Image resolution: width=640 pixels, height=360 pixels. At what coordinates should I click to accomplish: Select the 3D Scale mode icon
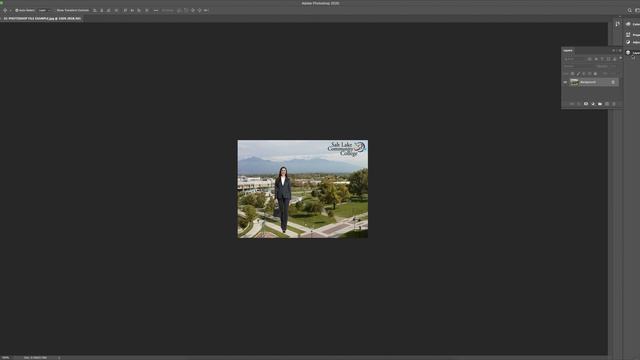coord(206,10)
